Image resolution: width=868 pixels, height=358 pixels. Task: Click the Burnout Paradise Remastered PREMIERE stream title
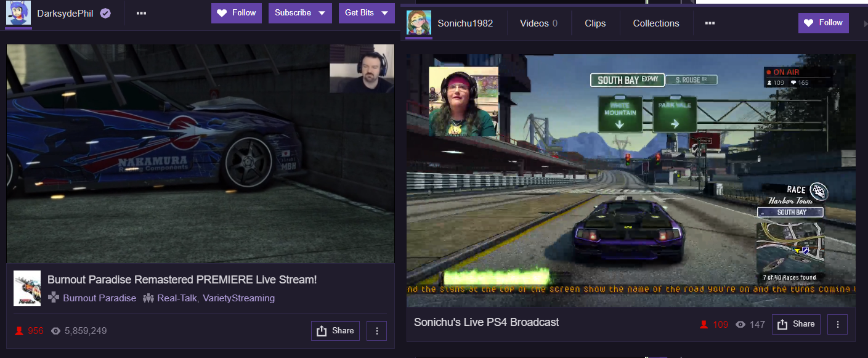click(x=182, y=280)
